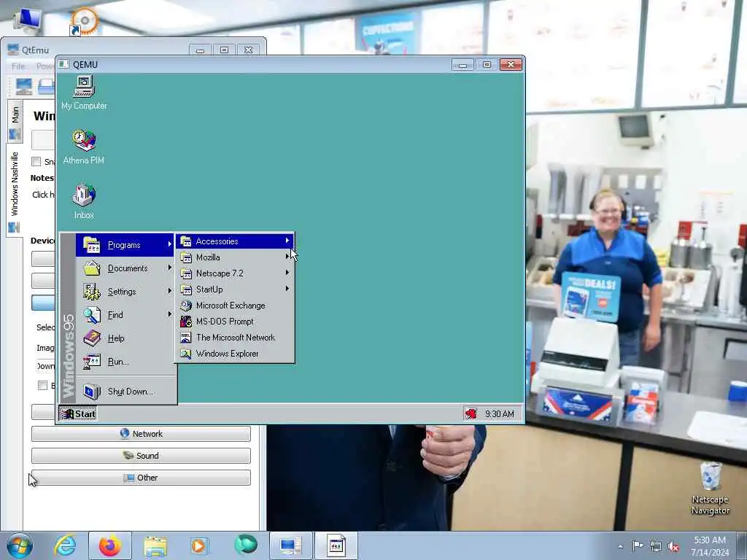
Task: Click the Shut Down monitor icon
Action: 91,392
